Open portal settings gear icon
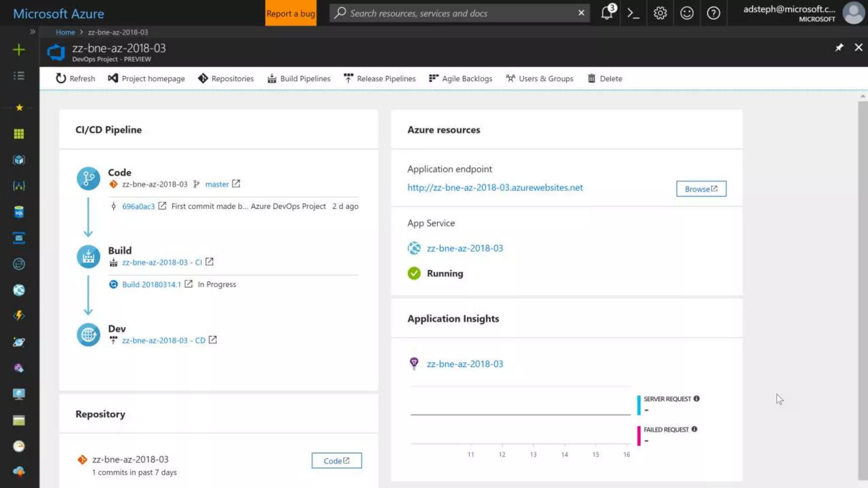This screenshot has width=868, height=488. click(x=660, y=13)
